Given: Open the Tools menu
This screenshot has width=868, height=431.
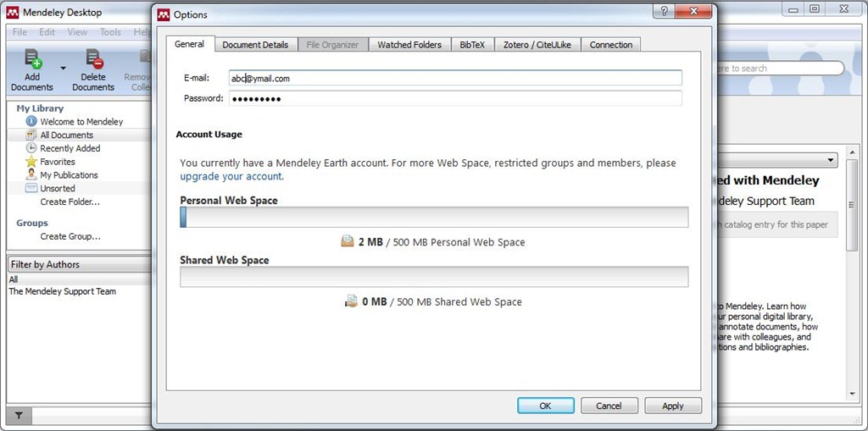Looking at the screenshot, I should 111,32.
